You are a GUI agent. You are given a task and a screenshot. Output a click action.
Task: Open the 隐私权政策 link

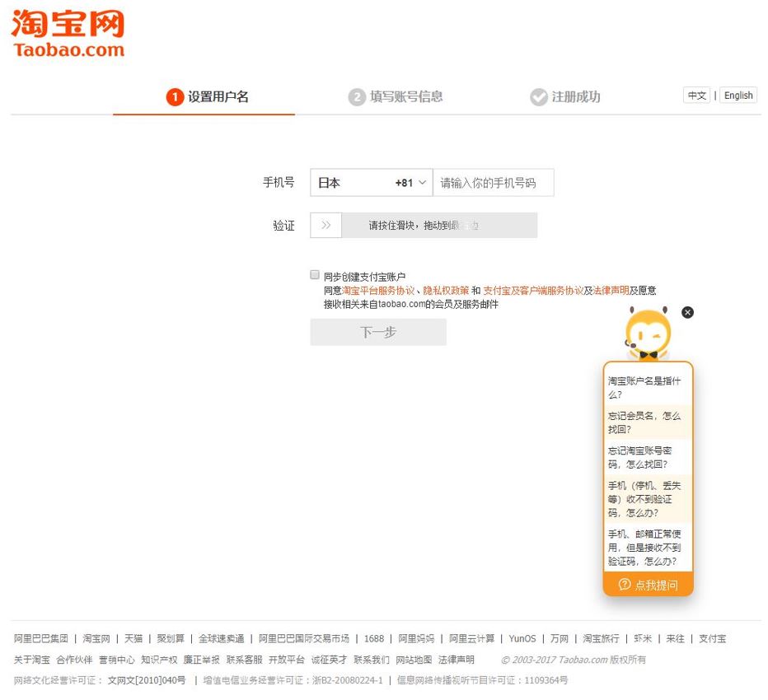(x=446, y=290)
